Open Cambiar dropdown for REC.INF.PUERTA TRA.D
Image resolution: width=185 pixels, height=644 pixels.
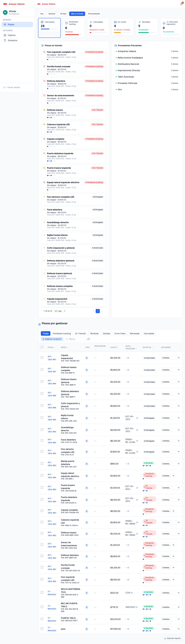pyautogui.click(x=170, y=607)
